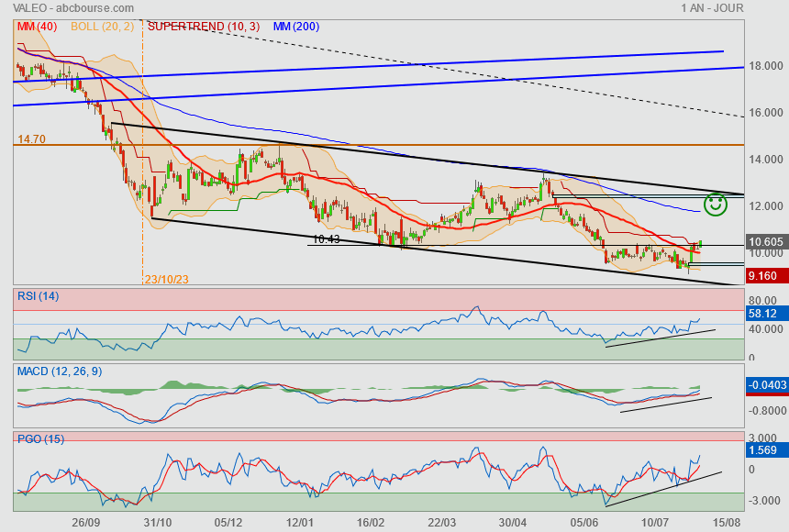Click the 30/04 date axis label
This screenshot has width=789, height=532.
[x=513, y=523]
